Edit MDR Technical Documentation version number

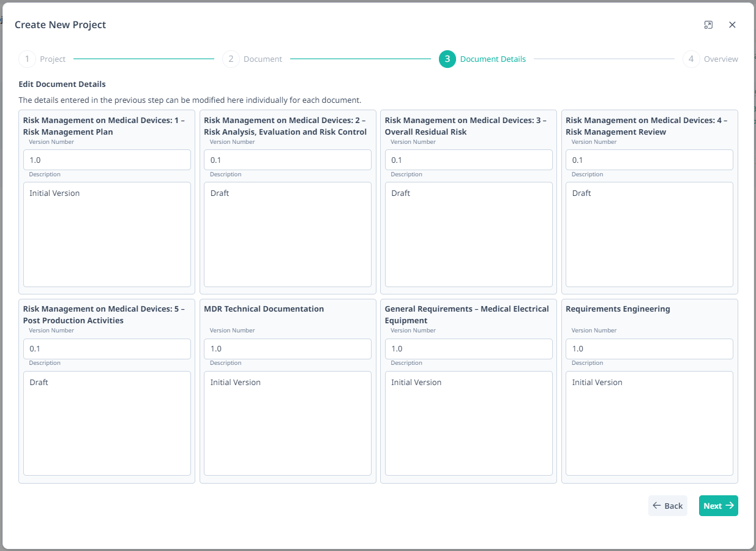click(287, 348)
